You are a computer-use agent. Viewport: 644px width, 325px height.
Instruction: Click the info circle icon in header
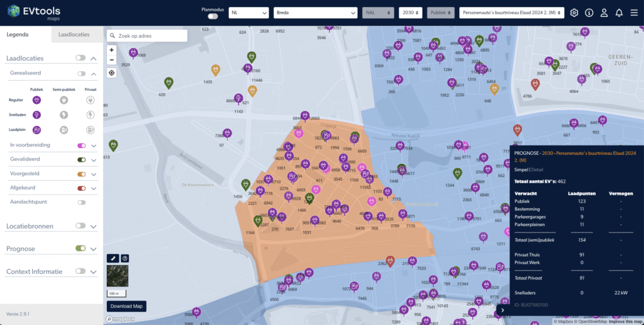[x=589, y=13]
